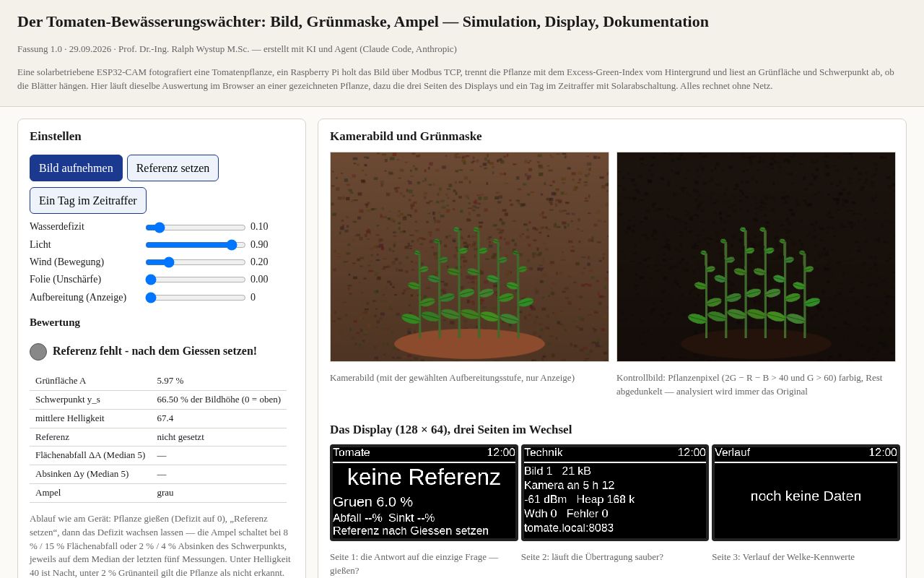Click the Folie value 0.00
Viewport: 924px width, 578px height.
pos(259,280)
